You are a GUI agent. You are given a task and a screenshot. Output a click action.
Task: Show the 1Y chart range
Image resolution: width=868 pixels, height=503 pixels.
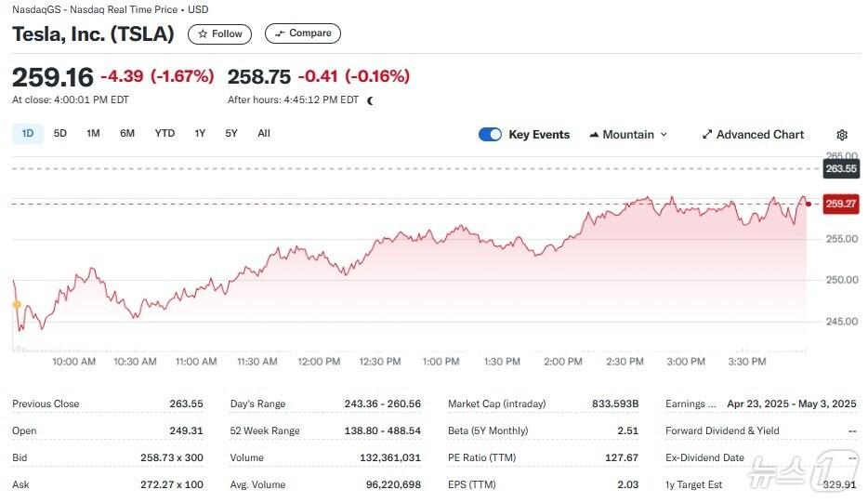point(200,133)
